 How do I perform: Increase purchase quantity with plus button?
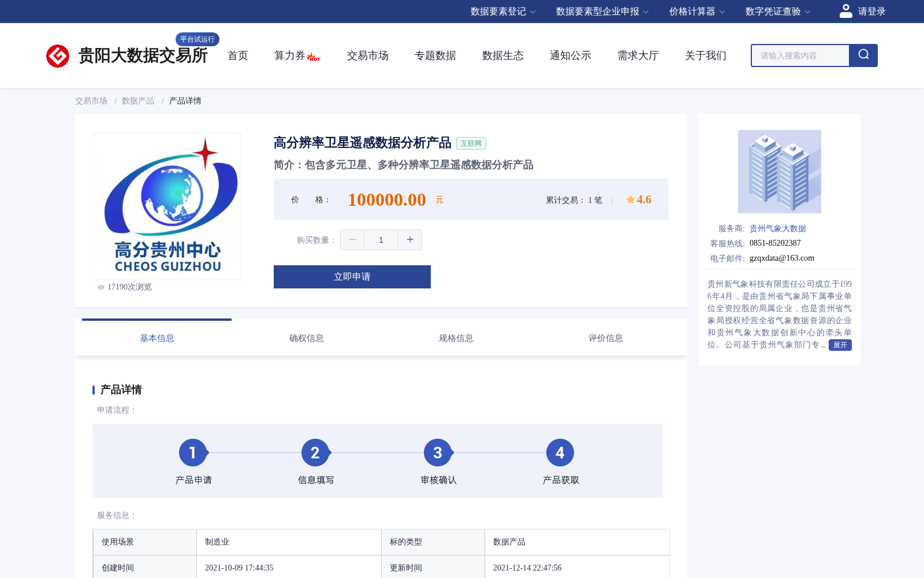410,240
